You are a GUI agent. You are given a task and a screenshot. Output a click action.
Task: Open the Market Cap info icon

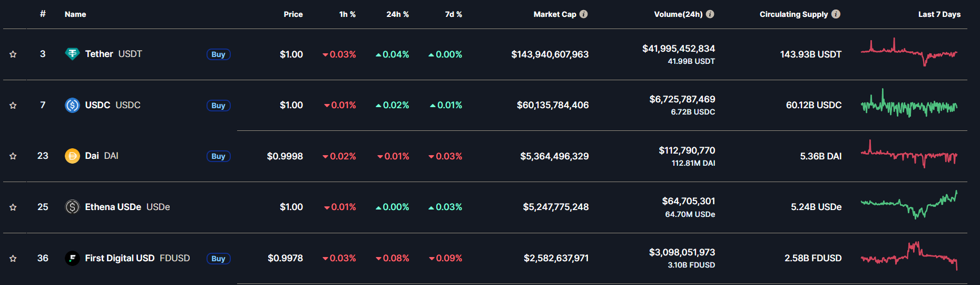click(x=584, y=14)
